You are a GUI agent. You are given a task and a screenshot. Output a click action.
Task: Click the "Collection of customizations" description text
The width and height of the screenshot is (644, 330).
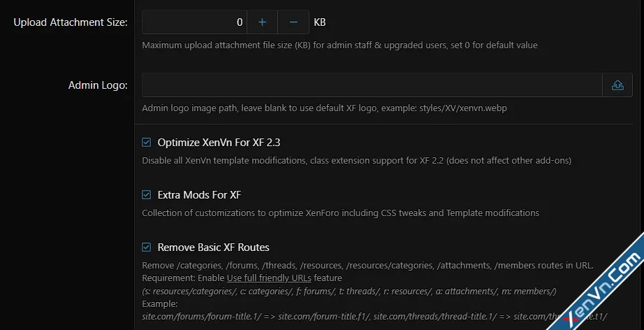pyautogui.click(x=340, y=213)
